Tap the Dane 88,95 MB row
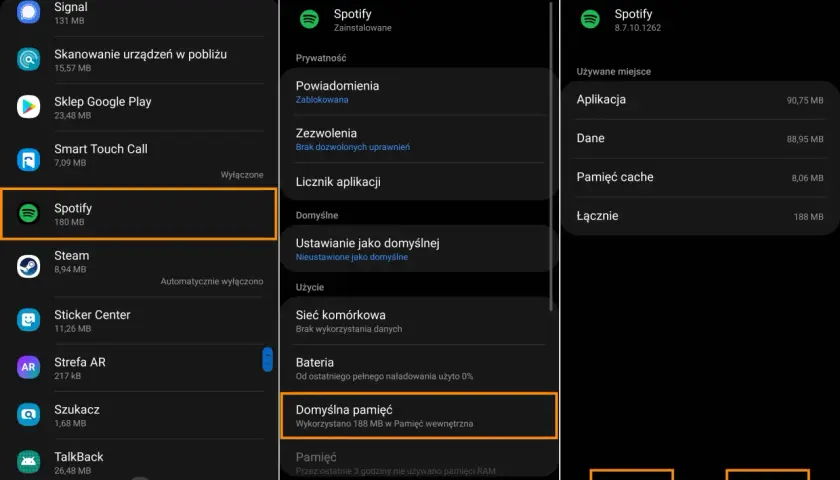This screenshot has height=480, width=840. [x=700, y=138]
